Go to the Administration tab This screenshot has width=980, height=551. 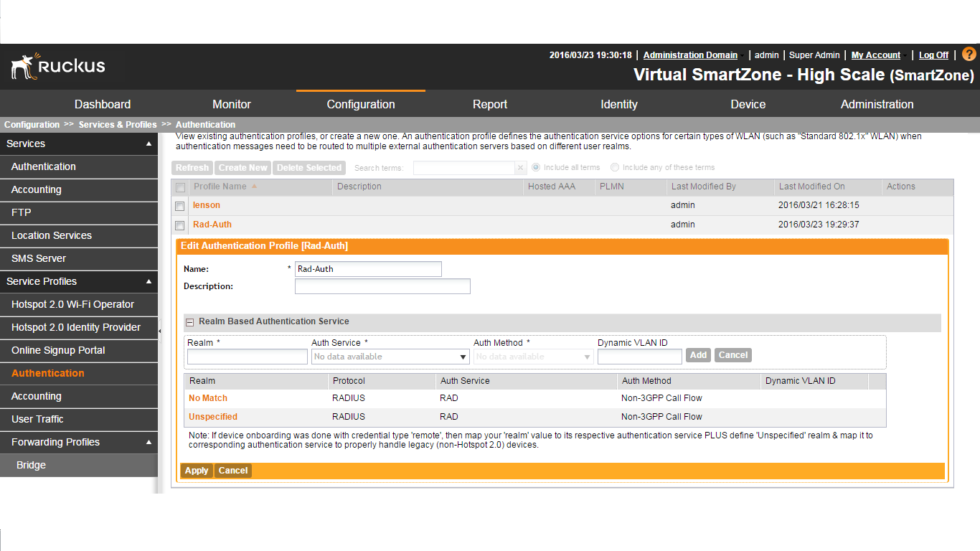(877, 104)
